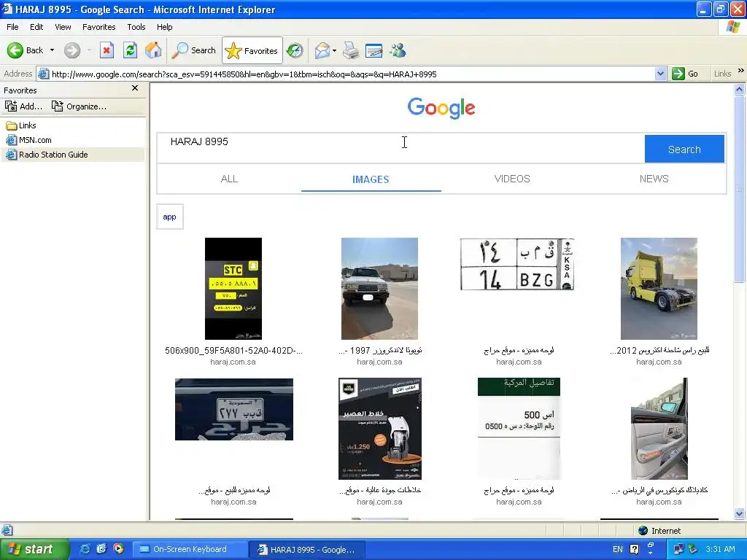747x560 pixels.
Task: Open the History clock icon
Action: point(295,50)
